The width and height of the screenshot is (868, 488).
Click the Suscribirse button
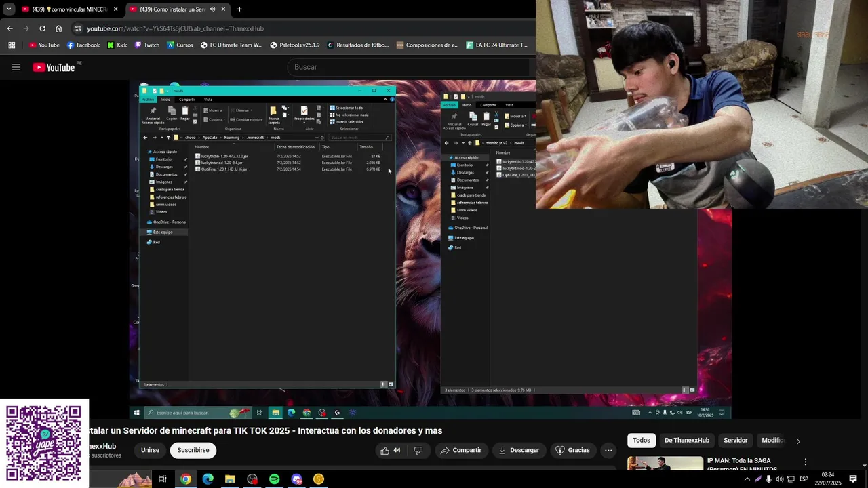coord(193,450)
